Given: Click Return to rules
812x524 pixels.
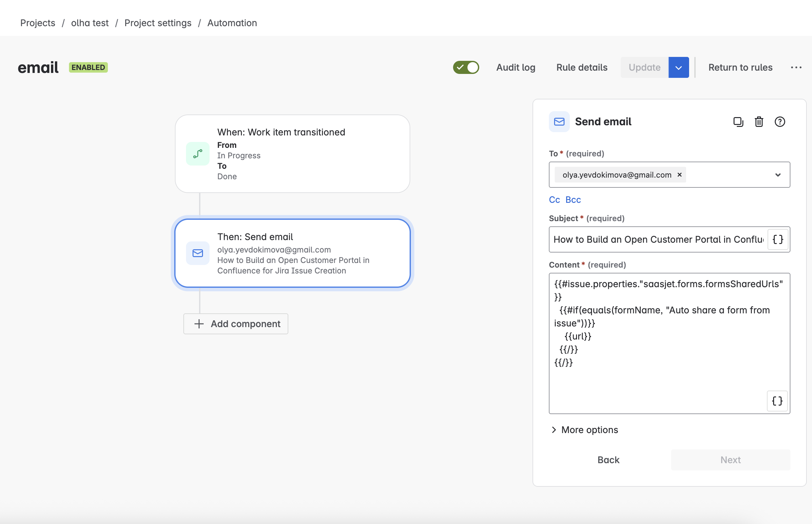Looking at the screenshot, I should click(740, 67).
